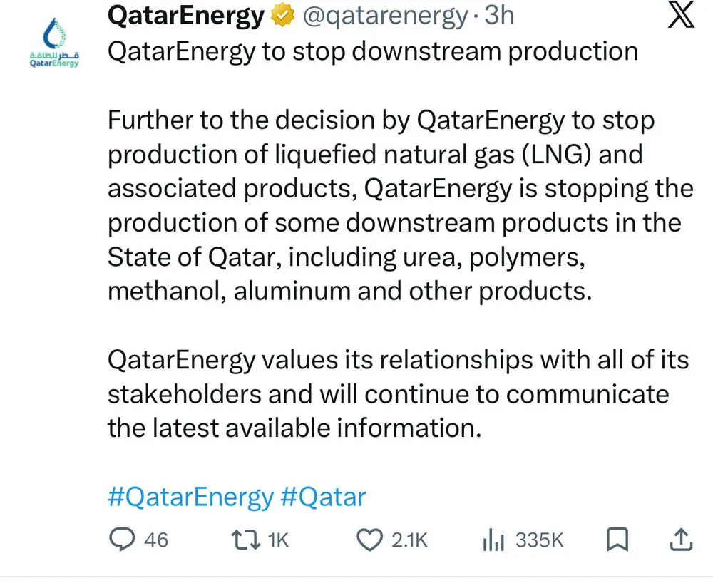Click the 2.1K likes count
The width and height of the screenshot is (713, 588).
[410, 540]
